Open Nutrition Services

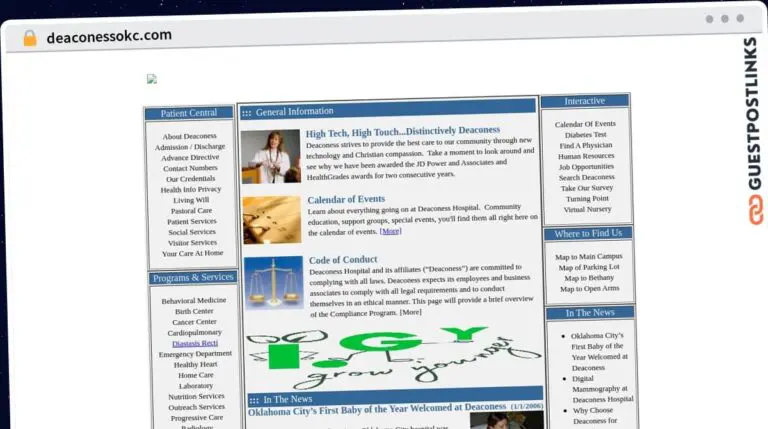tap(196, 397)
